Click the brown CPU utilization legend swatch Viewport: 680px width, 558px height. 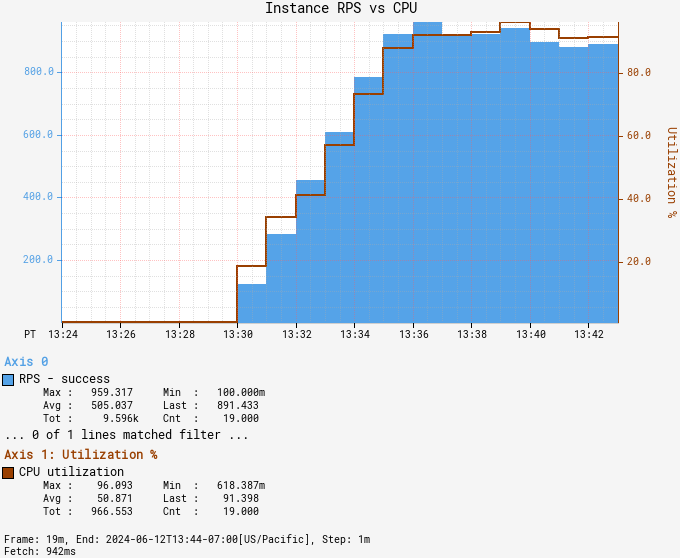click(x=8, y=473)
